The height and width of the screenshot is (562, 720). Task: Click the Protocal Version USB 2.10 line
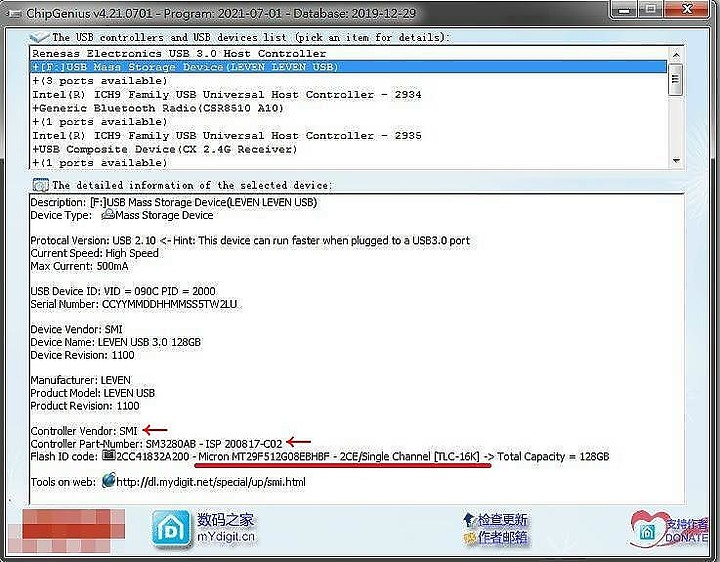(x=250, y=241)
